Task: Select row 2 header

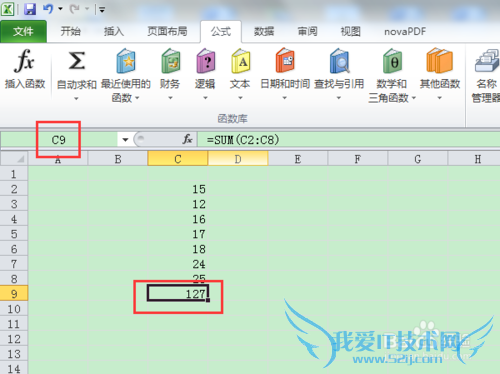Action: point(14,189)
